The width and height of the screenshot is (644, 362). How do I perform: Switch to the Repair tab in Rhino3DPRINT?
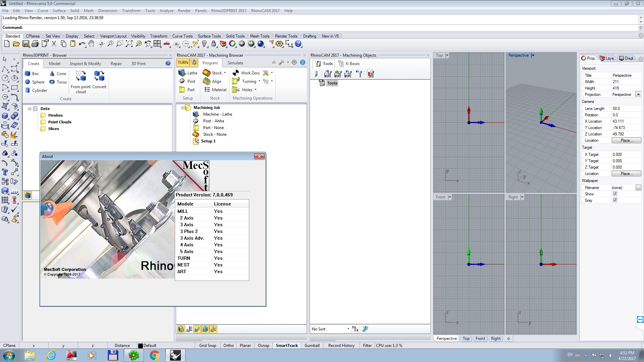coord(116,64)
